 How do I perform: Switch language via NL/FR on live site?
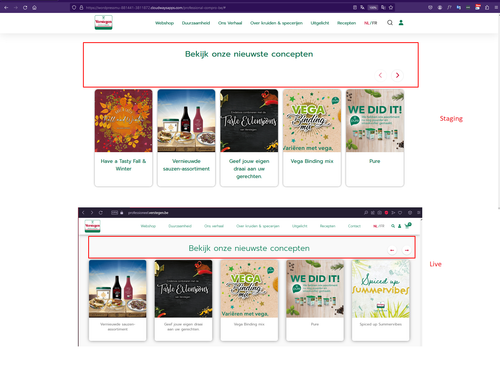(x=378, y=226)
